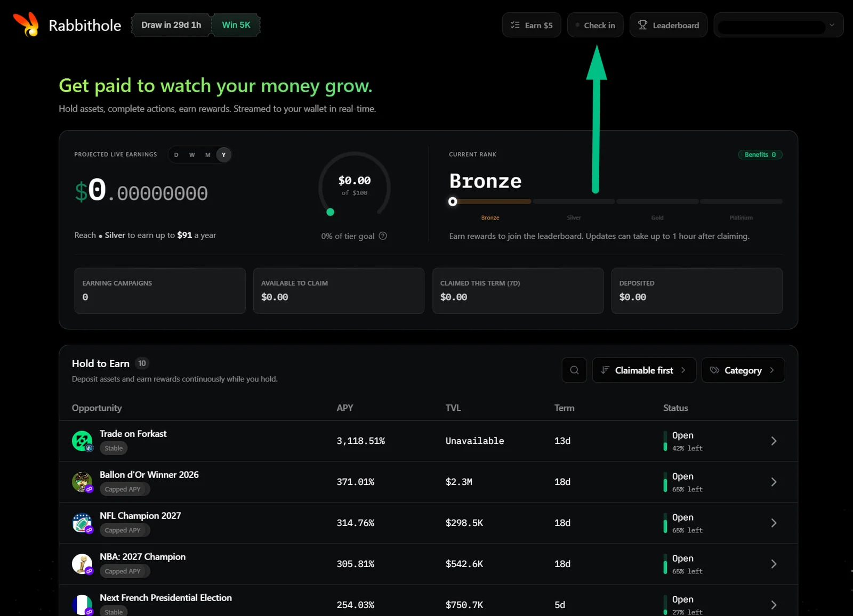This screenshot has height=616, width=853.
Task: Click the Benefits 0 badge
Action: pos(760,155)
